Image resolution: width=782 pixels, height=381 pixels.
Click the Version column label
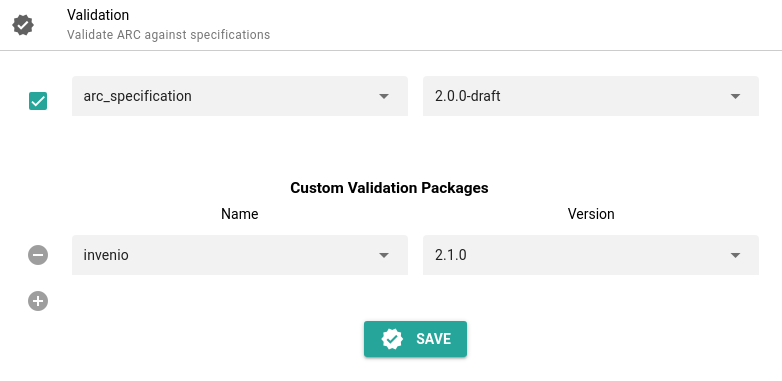591,214
